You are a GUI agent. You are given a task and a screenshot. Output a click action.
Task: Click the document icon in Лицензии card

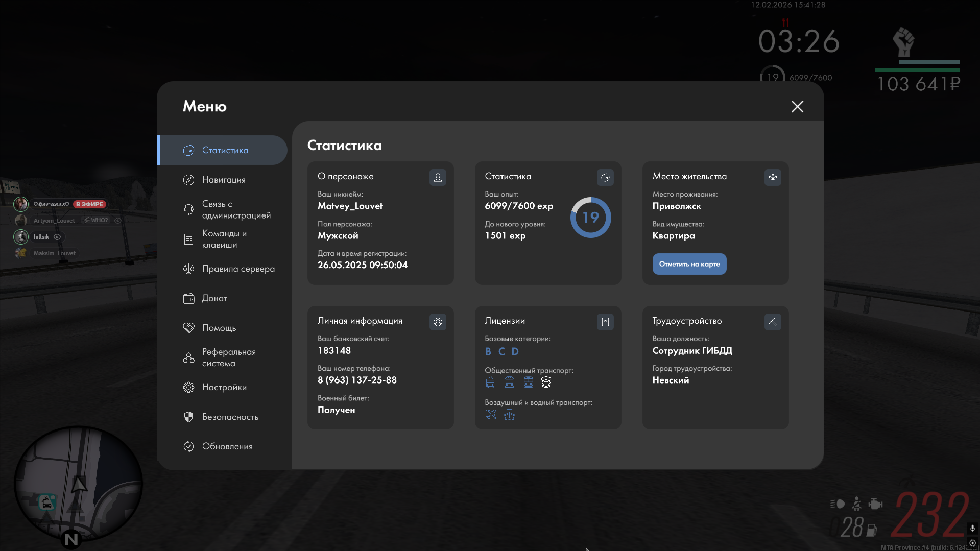pos(605,322)
